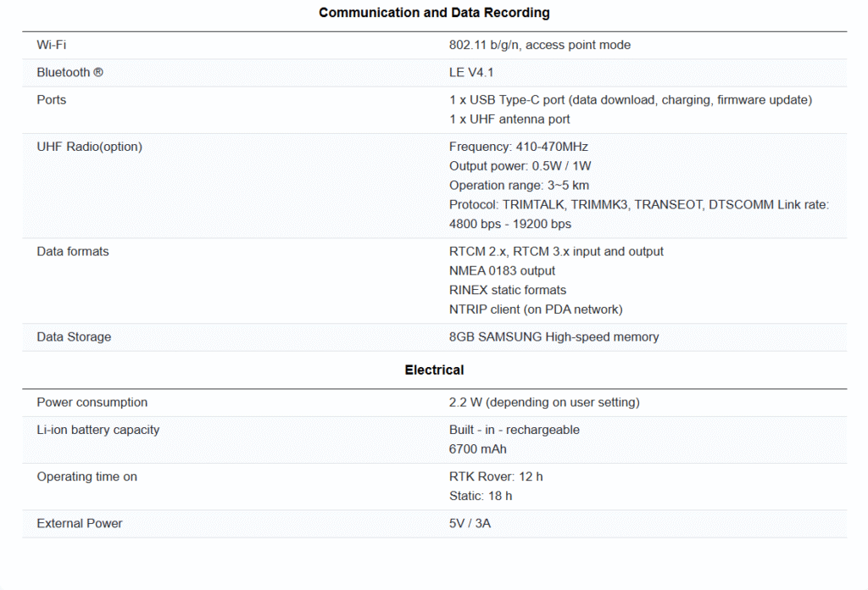Image resolution: width=868 pixels, height=590 pixels.
Task: Click the Frequency: 410-470MHz text
Action: click(518, 147)
